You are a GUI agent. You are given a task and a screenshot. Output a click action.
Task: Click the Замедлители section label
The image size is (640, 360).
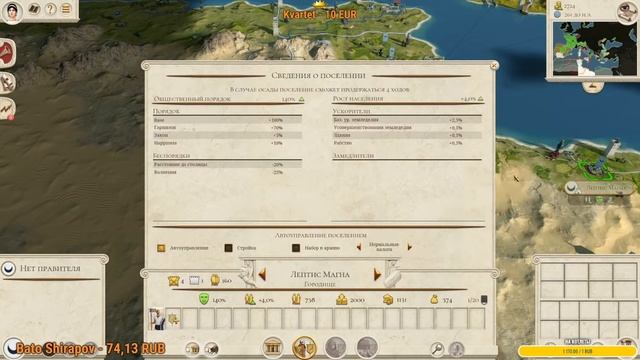[353, 156]
